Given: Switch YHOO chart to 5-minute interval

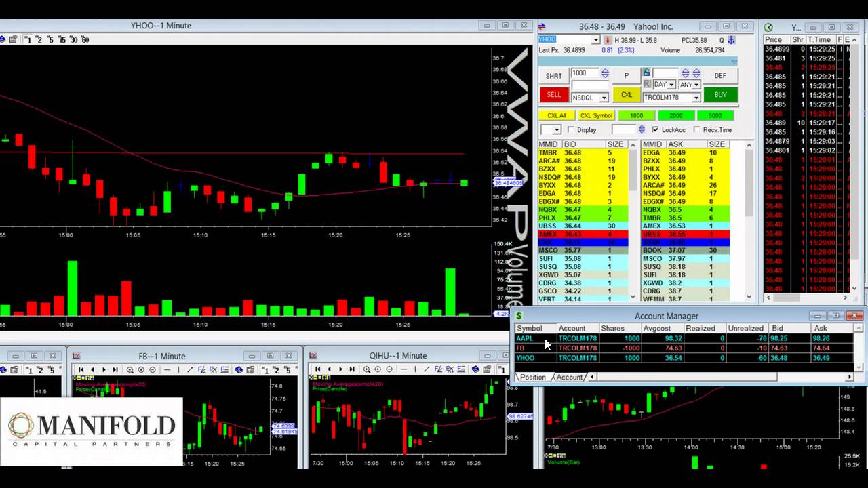Looking at the screenshot, I should pos(50,39).
